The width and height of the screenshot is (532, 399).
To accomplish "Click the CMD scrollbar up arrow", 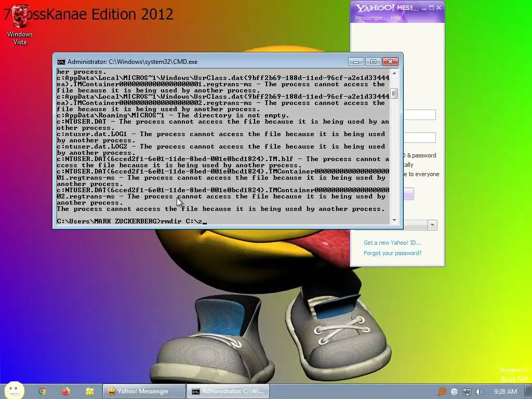I will tap(394, 73).
